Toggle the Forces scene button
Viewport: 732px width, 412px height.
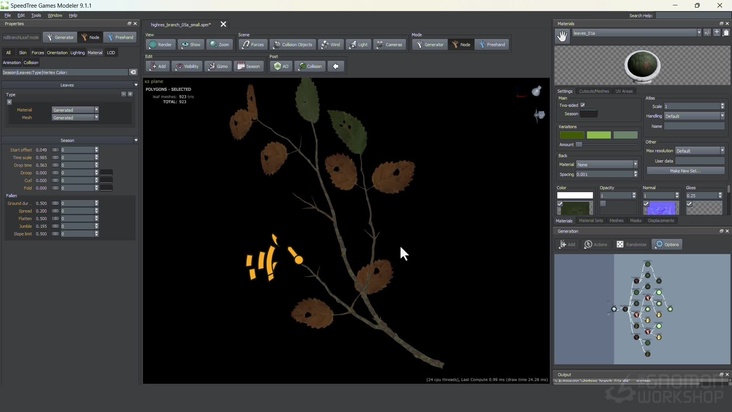click(x=253, y=44)
